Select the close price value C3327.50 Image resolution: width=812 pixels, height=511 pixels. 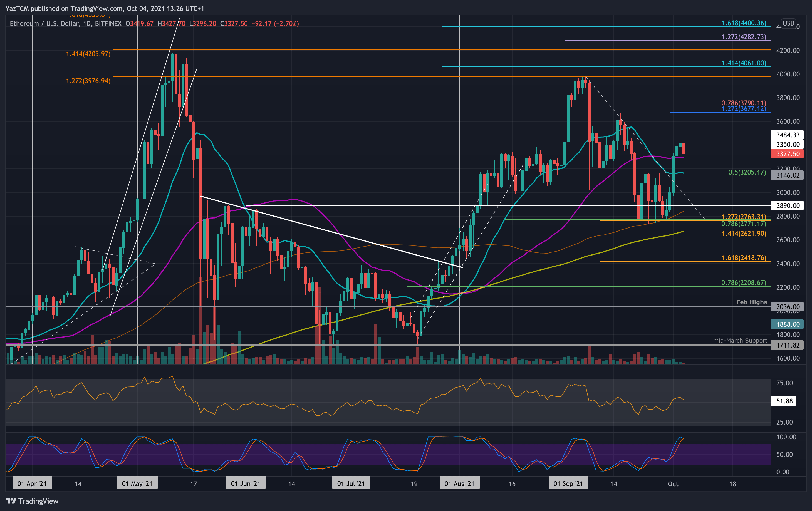point(234,24)
